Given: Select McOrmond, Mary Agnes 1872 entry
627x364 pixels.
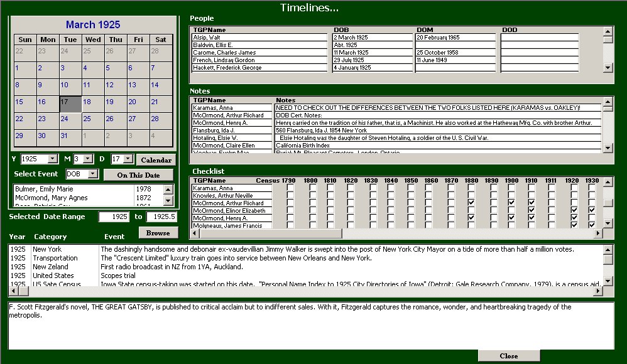Looking at the screenshot, I should (89, 198).
